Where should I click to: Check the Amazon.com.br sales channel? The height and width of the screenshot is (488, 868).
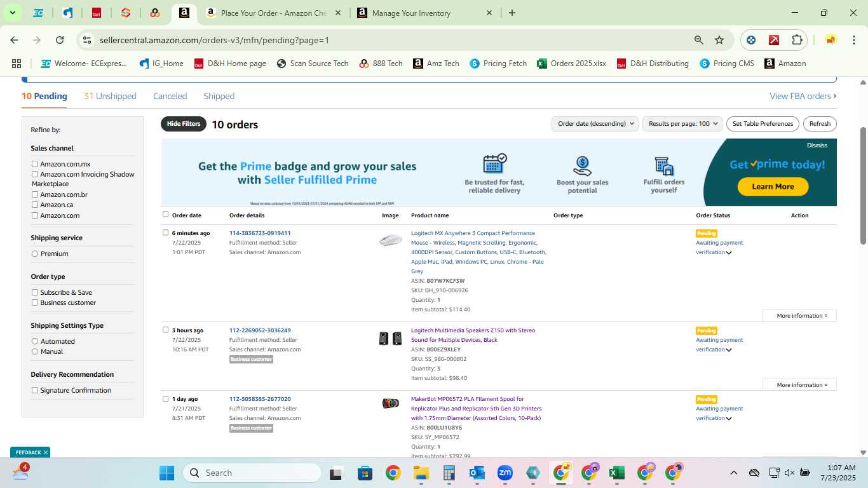point(35,194)
